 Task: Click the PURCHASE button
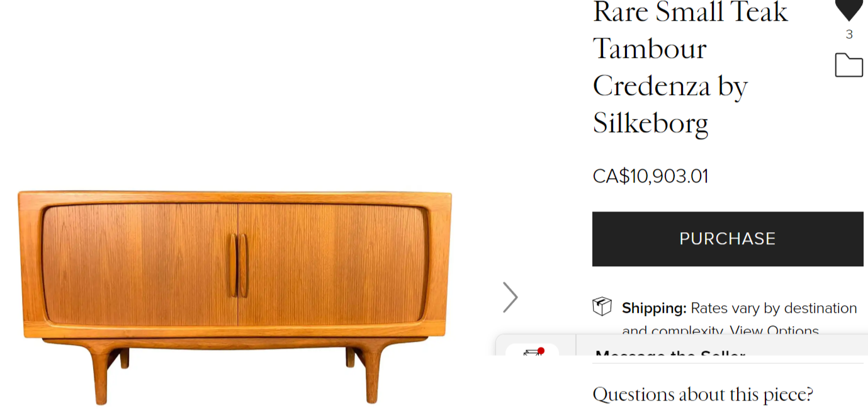tap(728, 239)
